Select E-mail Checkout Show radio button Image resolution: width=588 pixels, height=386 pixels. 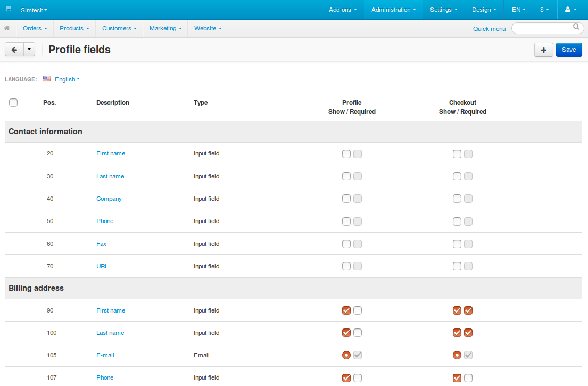[x=457, y=355]
